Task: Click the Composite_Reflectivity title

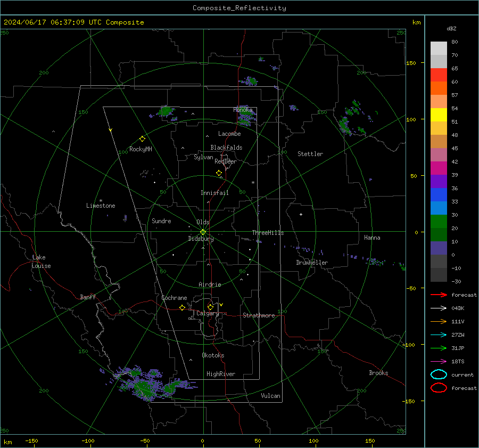Action: (x=239, y=8)
